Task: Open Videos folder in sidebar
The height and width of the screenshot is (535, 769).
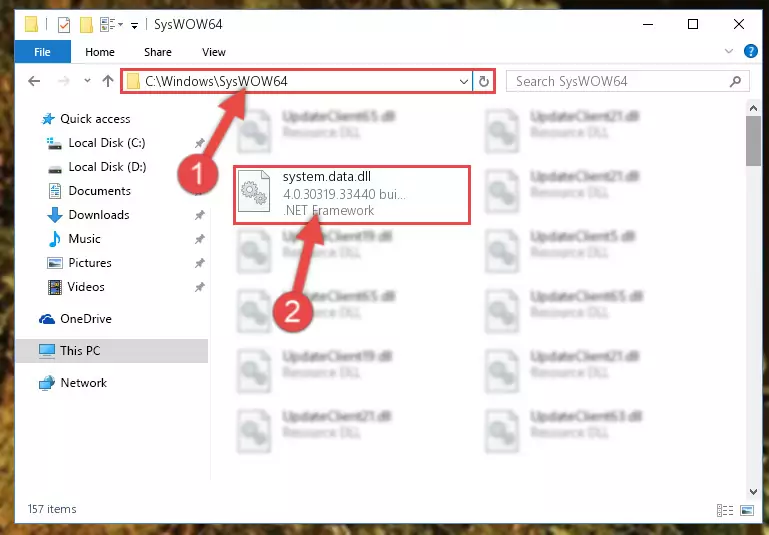Action: click(x=86, y=287)
